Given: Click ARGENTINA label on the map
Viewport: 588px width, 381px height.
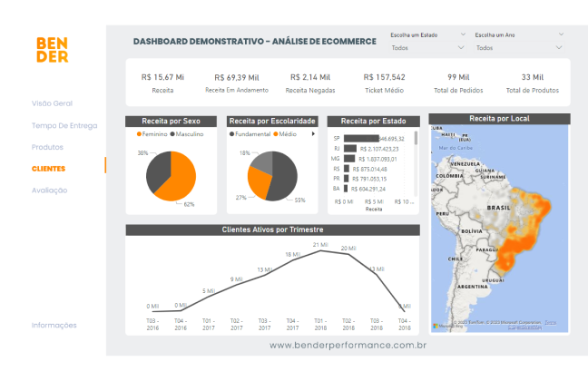Looking at the screenshot, I should (473, 287).
